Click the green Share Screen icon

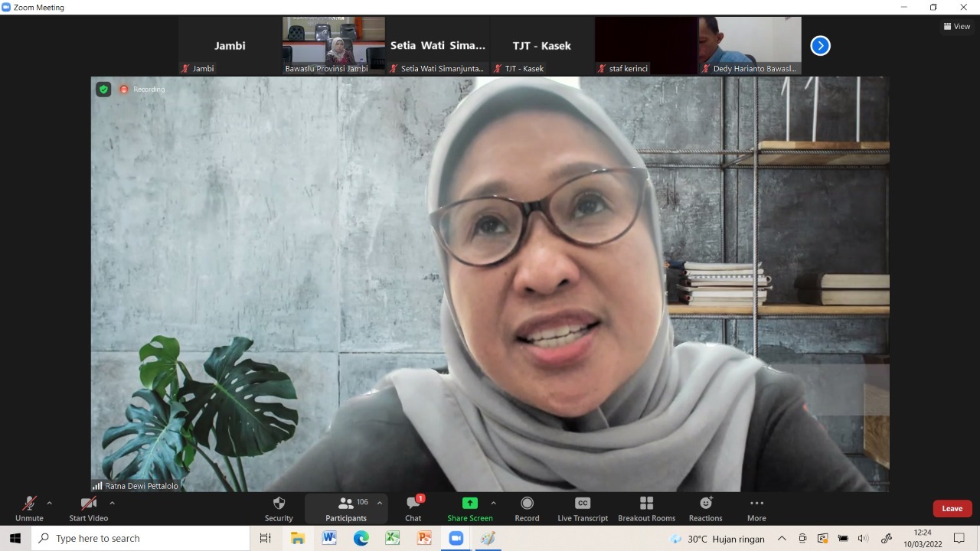point(469,503)
